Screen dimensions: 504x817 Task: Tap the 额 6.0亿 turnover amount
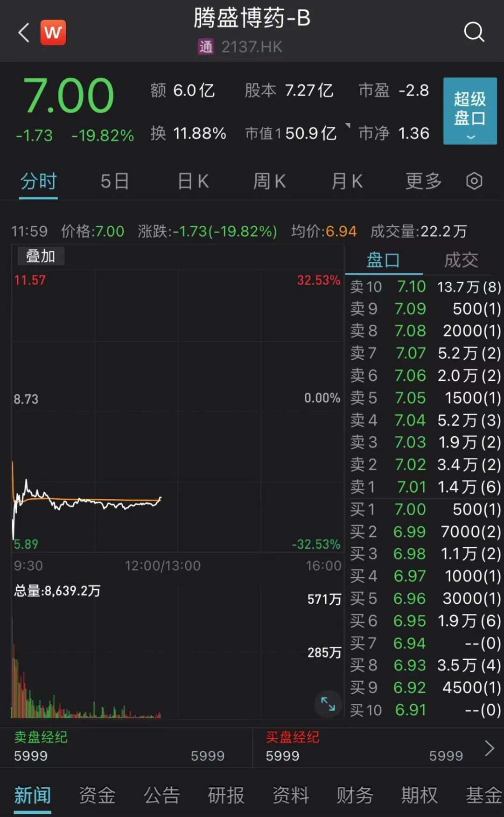coord(182,90)
